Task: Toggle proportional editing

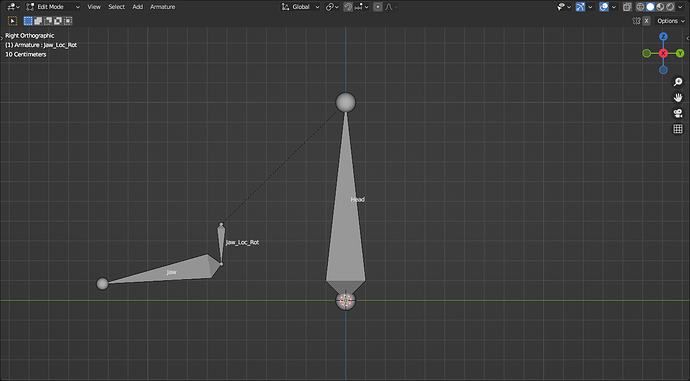Action: tap(378, 7)
